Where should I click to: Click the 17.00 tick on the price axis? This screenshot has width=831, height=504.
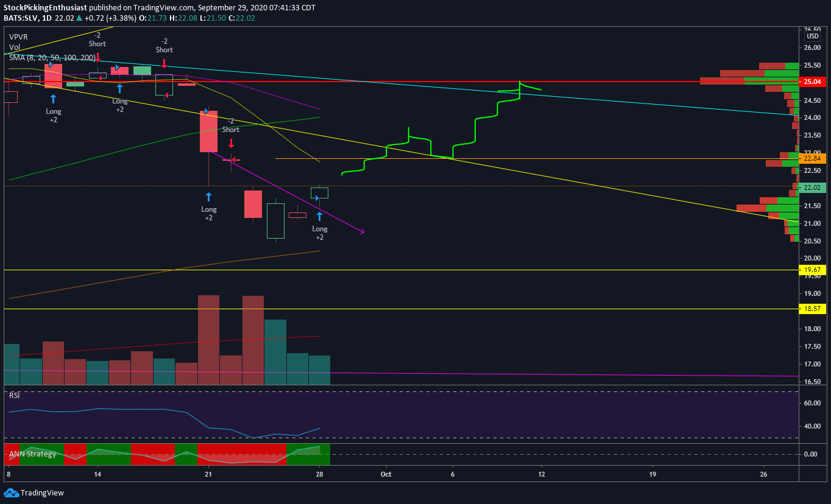[x=812, y=364]
